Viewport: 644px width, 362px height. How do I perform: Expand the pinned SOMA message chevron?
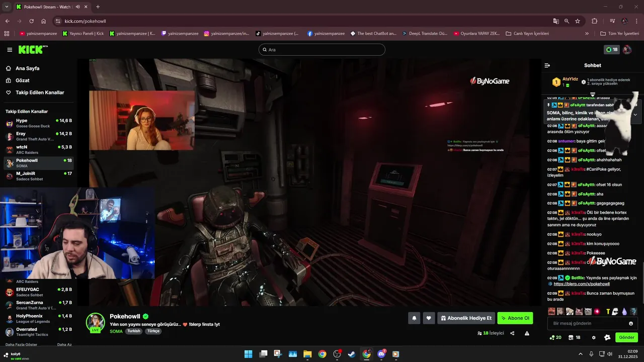coord(635,115)
